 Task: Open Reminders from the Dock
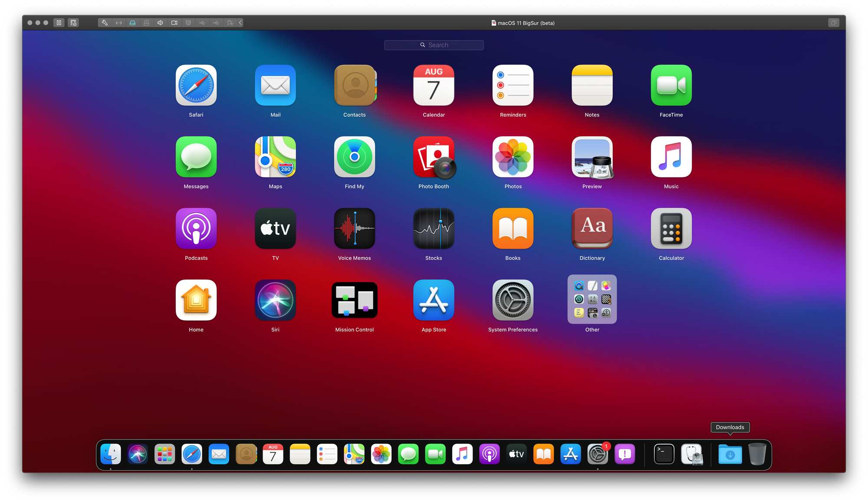coord(327,454)
